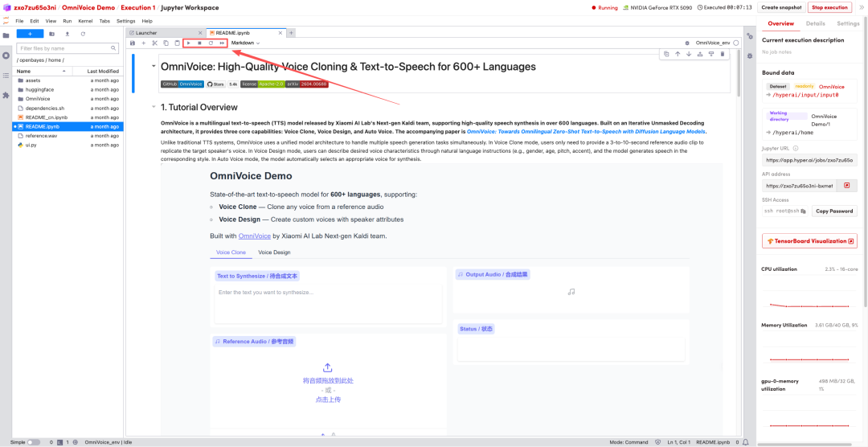The height and width of the screenshot is (447, 868).
Task: Open the Edit menu
Action: 35,20
